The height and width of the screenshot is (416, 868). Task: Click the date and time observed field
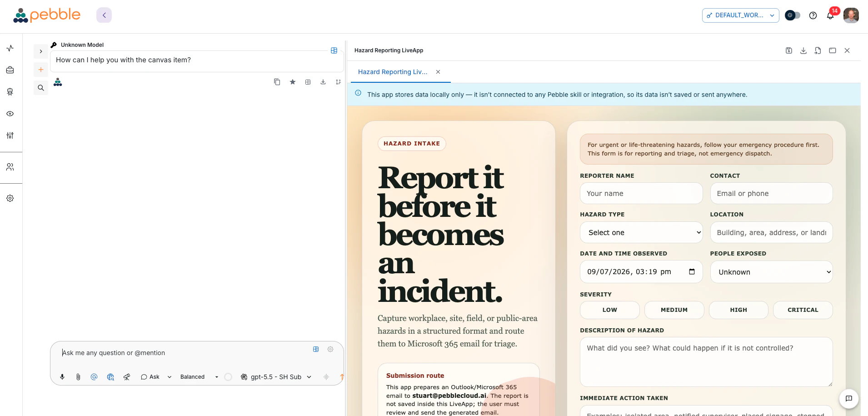[x=641, y=272]
